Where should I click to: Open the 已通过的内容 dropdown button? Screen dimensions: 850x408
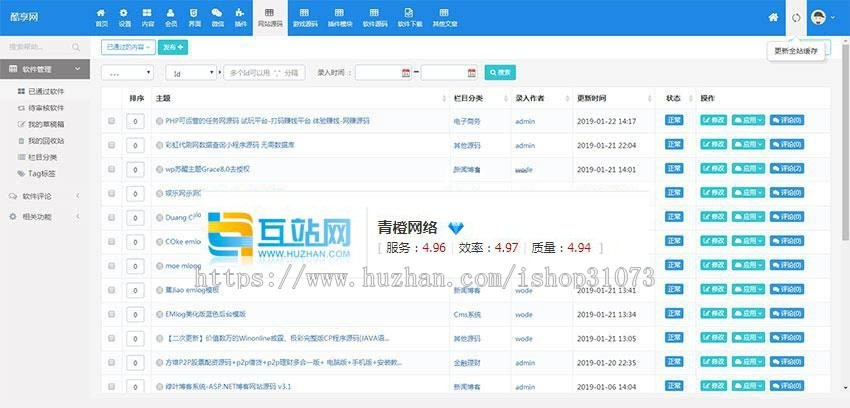128,48
